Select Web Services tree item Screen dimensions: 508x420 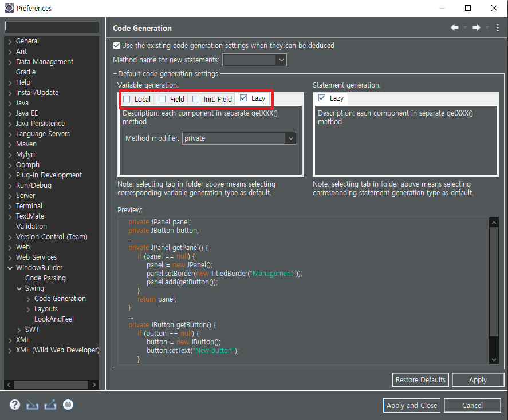[x=36, y=257]
